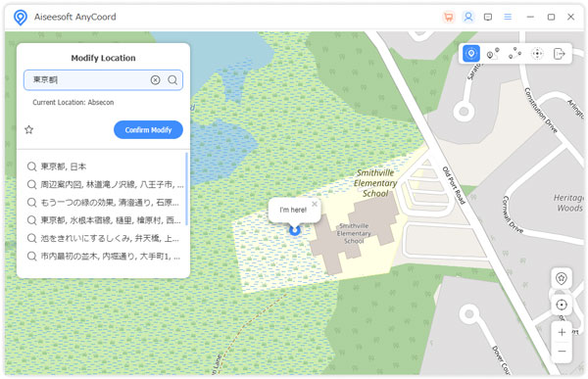
Task: Select the Modify Location mode icon
Action: (x=471, y=54)
